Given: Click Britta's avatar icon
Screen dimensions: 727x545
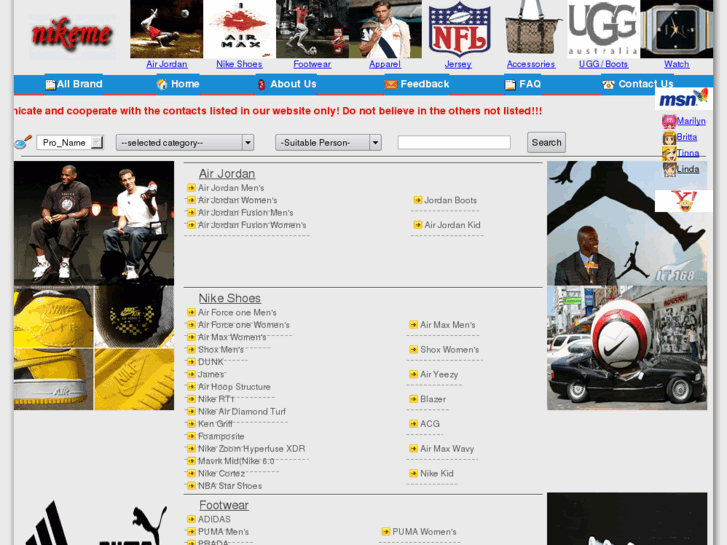Looking at the screenshot, I should click(669, 138).
